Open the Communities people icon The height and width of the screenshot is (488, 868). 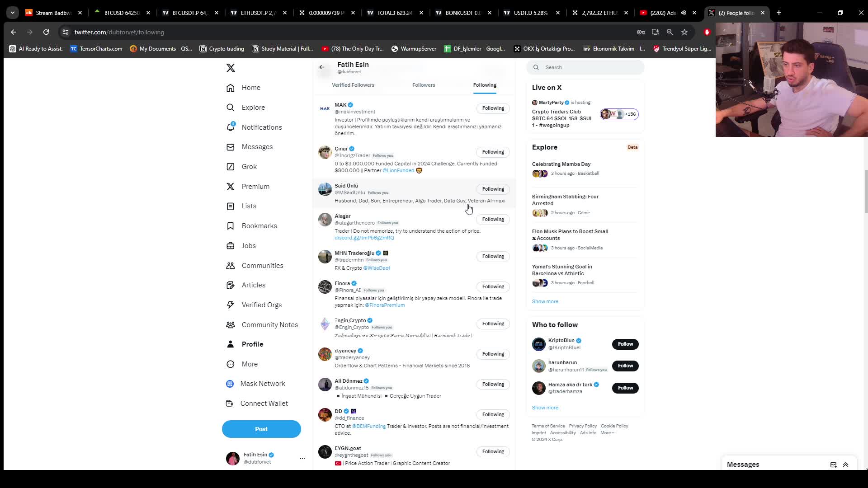231,266
